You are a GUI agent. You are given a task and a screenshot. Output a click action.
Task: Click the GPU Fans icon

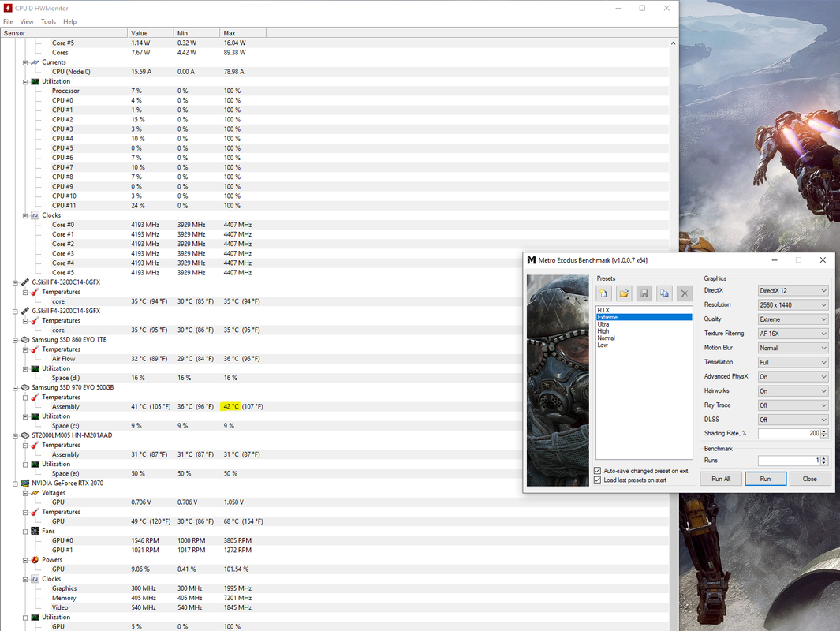click(35, 531)
